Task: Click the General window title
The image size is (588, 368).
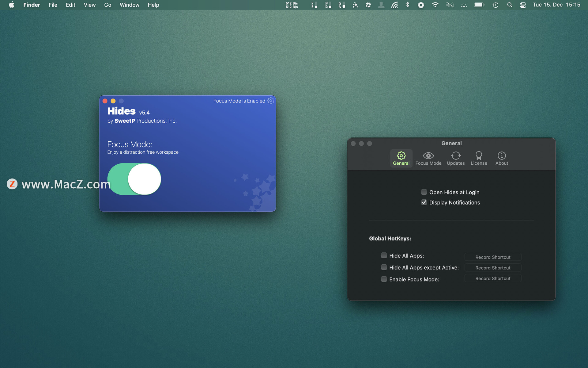Action: (x=451, y=143)
